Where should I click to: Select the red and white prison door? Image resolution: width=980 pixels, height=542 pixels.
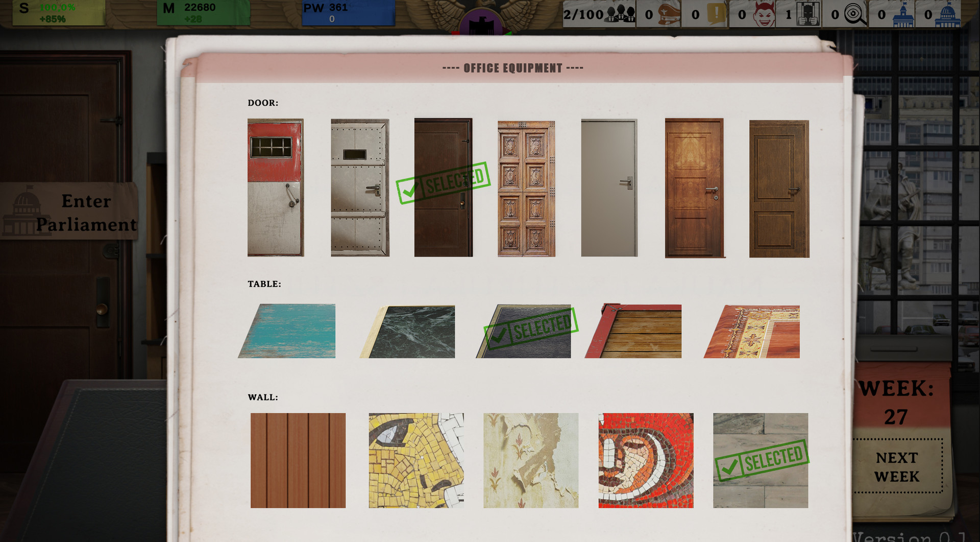(276, 187)
